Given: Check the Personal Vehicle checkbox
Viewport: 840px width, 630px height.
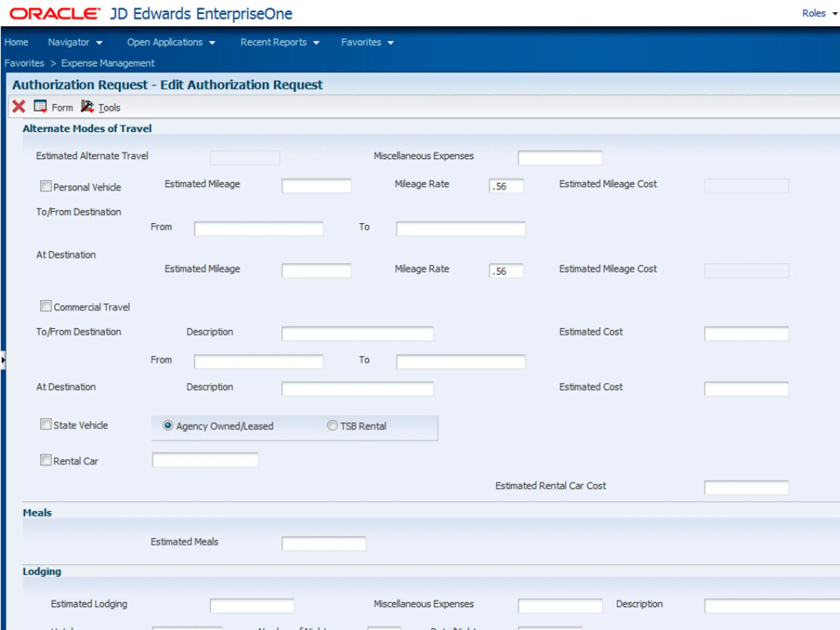Looking at the screenshot, I should (46, 186).
